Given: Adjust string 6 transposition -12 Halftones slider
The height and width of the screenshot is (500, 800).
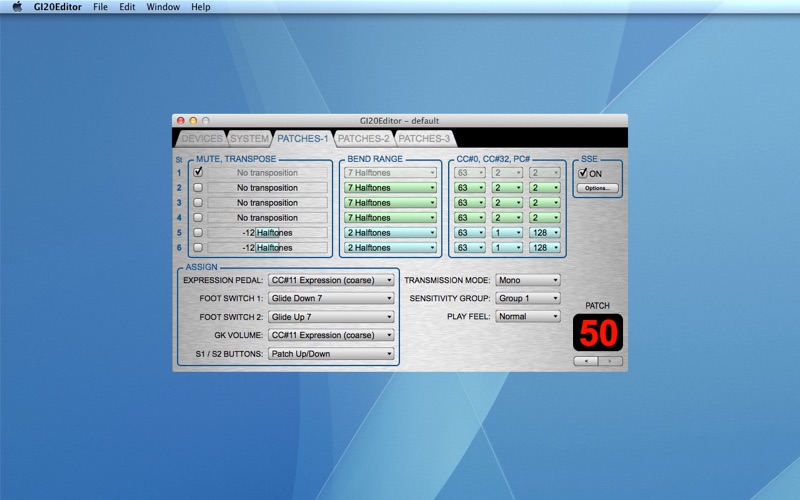Looking at the screenshot, I should [x=267, y=247].
